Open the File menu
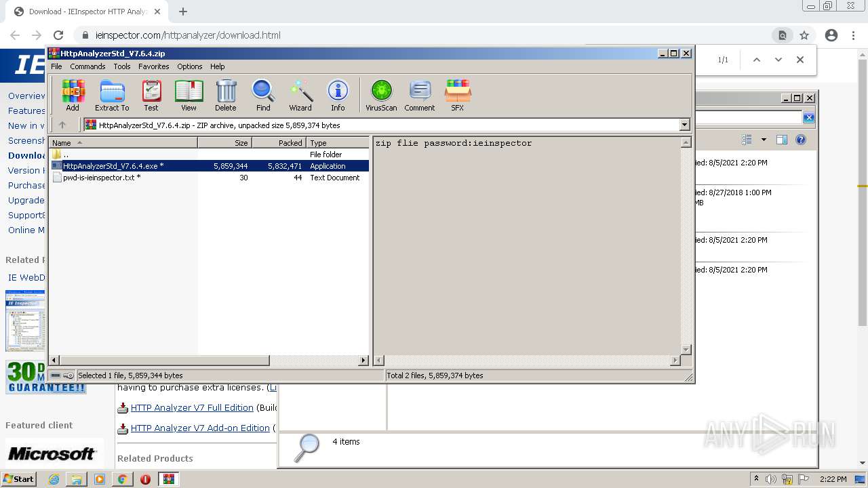 (x=56, y=66)
